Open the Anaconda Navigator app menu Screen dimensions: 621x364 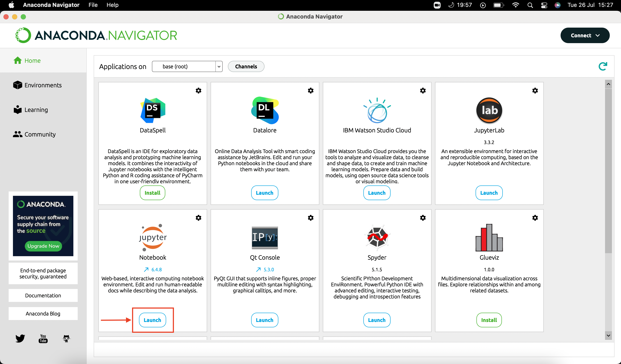(51, 5)
